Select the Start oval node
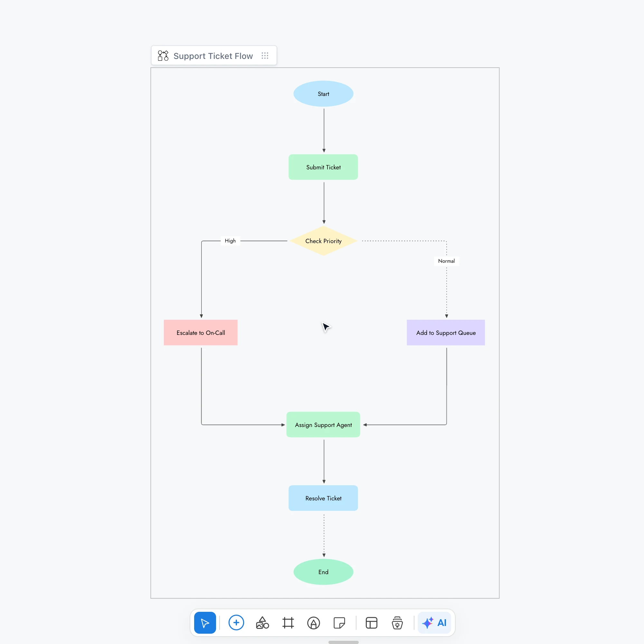 (323, 94)
